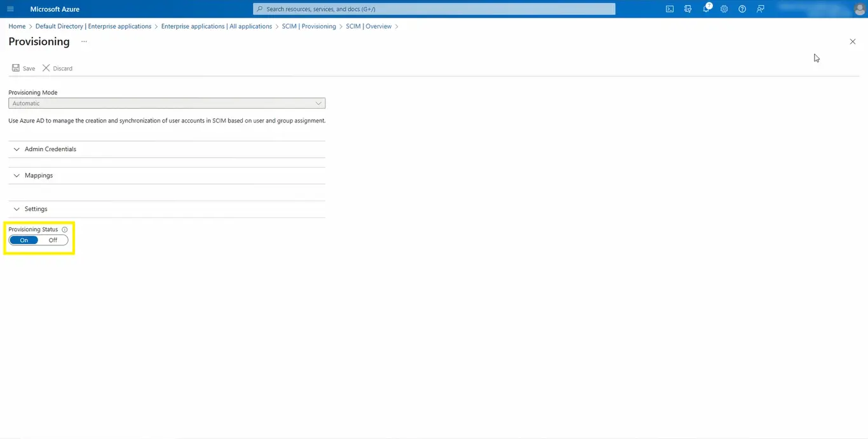Click Save in the command bar
This screenshot has height=439, width=868.
click(x=24, y=68)
